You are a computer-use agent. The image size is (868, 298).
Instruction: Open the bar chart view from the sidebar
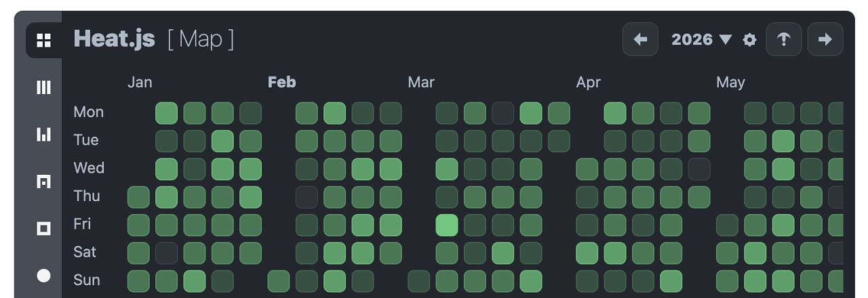43,134
